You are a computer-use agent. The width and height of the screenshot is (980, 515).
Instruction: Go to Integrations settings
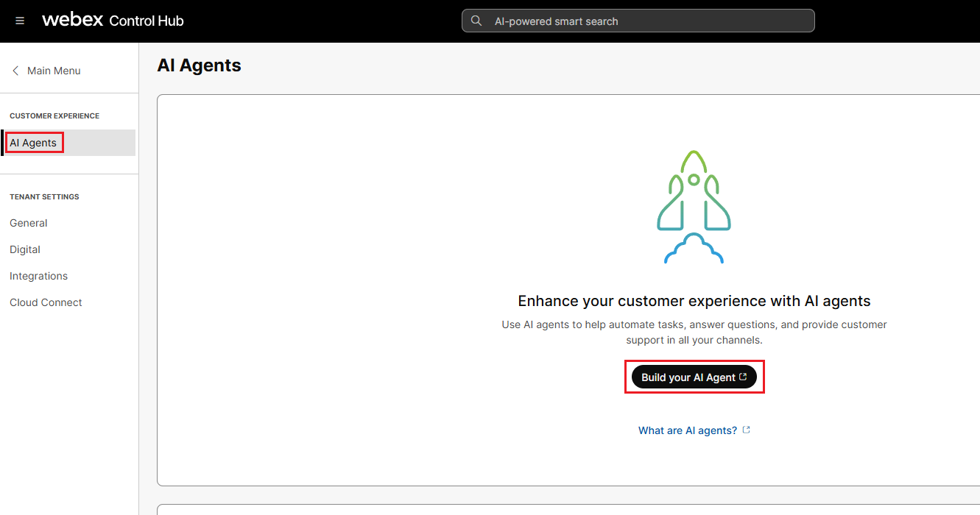pos(38,276)
